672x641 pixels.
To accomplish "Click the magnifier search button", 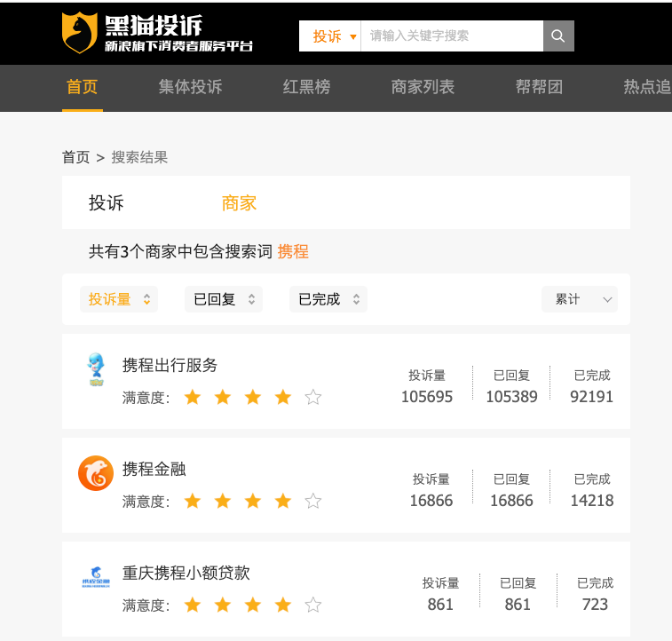I will coord(558,36).
